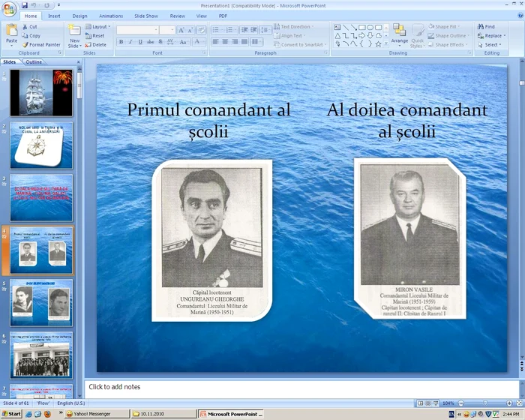Open the Office Button menu
The height and width of the screenshot is (420, 525).
click(9, 9)
